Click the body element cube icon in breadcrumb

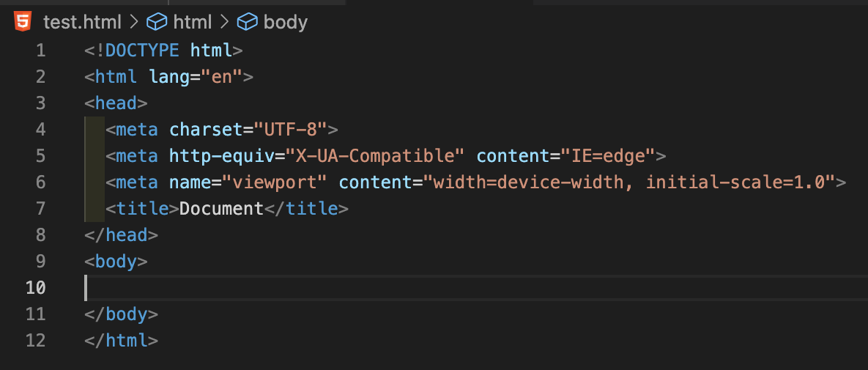[248, 23]
